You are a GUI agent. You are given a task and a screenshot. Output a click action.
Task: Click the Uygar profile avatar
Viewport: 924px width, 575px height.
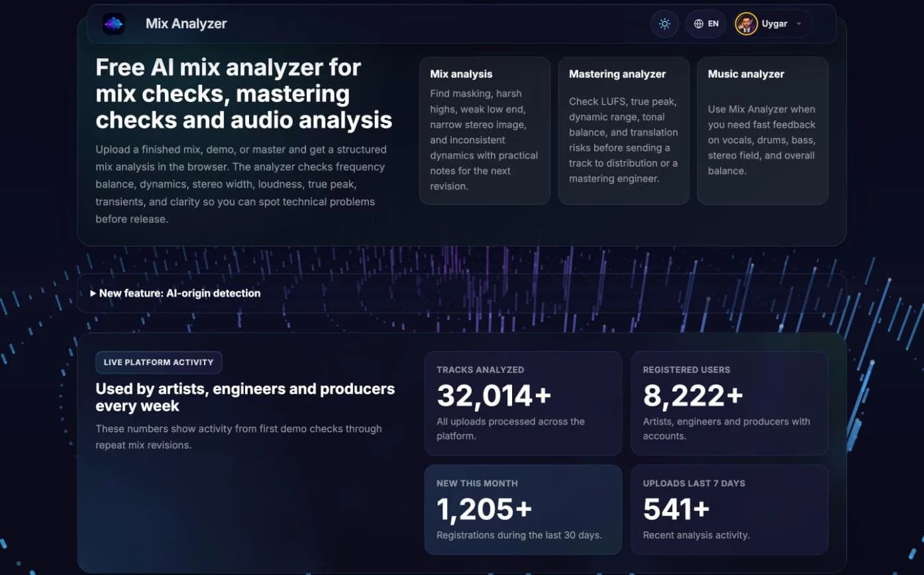(x=746, y=24)
